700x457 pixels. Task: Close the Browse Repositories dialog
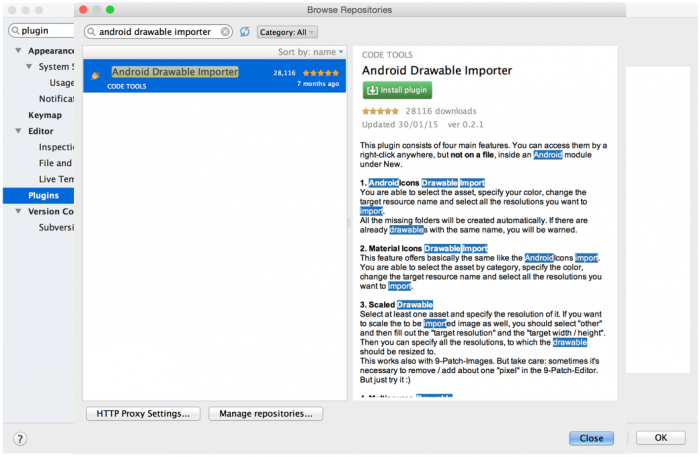[591, 438]
